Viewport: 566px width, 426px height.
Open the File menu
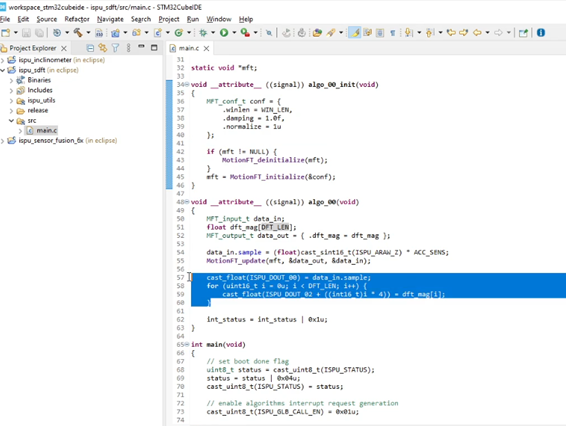[x=5, y=19]
